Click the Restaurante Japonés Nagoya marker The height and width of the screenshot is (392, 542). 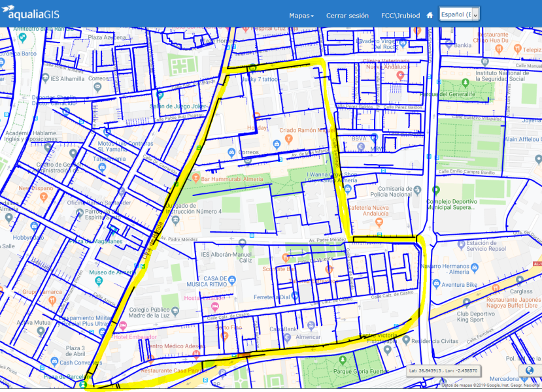pyautogui.click(x=496, y=287)
